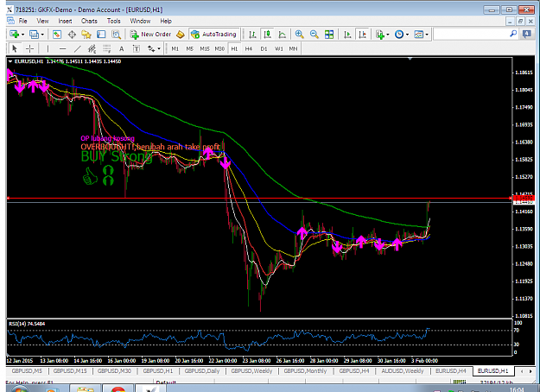Click the Profiles icon
This screenshot has width=540, height=392.
(x=34, y=34)
